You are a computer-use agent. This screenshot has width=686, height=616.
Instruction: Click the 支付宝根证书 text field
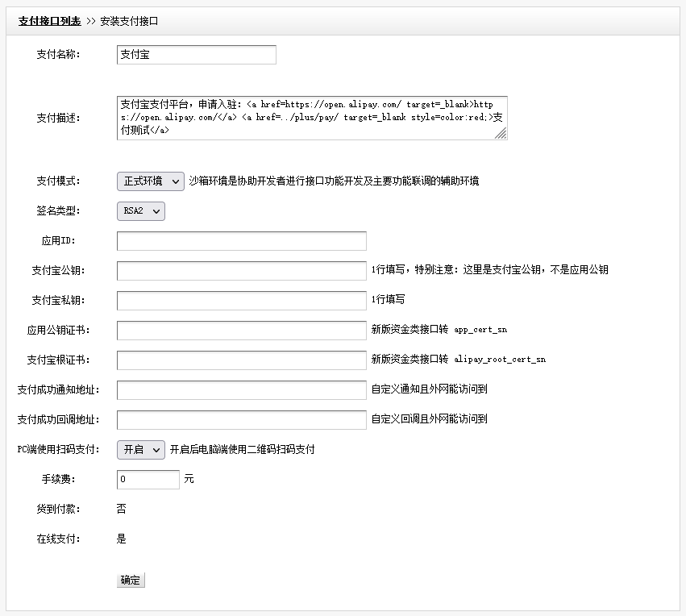241,360
